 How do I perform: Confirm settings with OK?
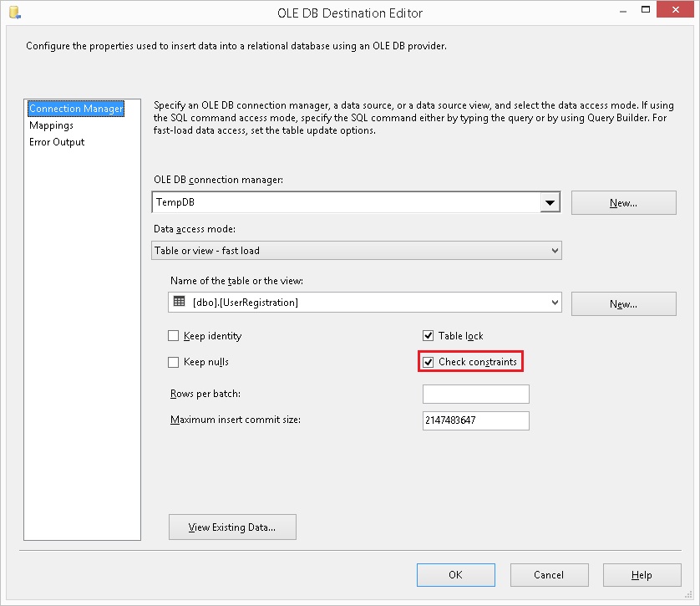[x=455, y=575]
